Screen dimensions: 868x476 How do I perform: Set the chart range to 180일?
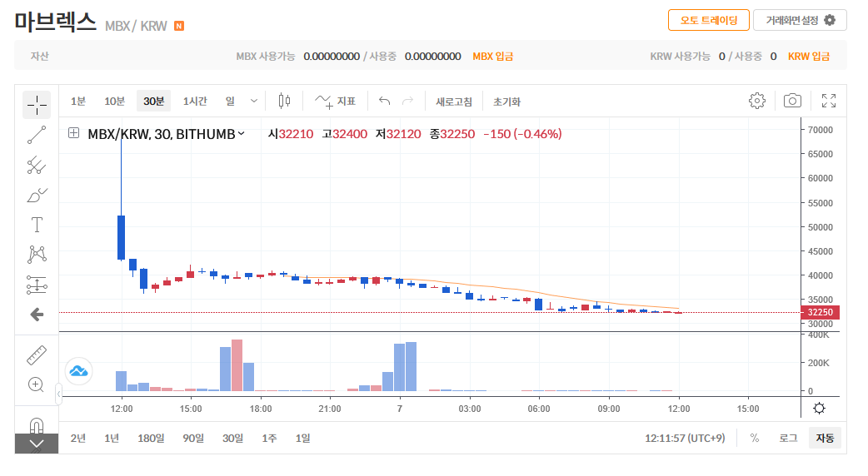pyautogui.click(x=151, y=438)
